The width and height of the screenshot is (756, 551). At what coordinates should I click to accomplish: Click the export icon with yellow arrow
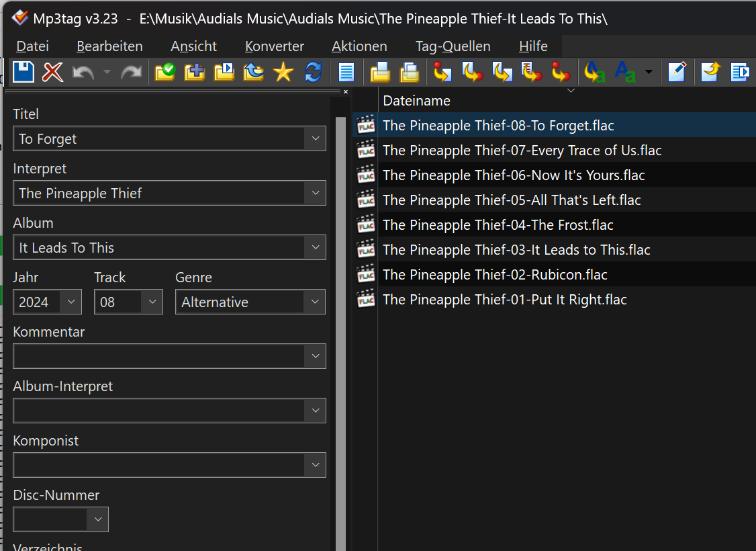point(710,73)
